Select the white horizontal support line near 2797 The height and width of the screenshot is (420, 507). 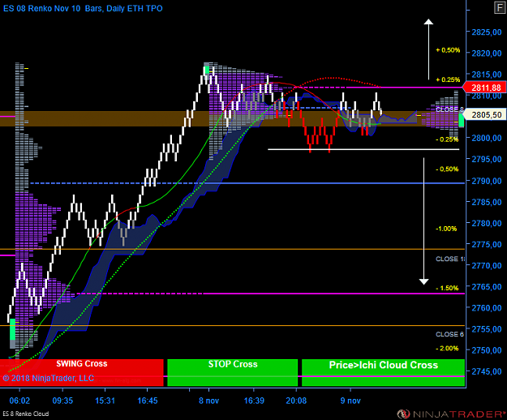[x=363, y=149]
